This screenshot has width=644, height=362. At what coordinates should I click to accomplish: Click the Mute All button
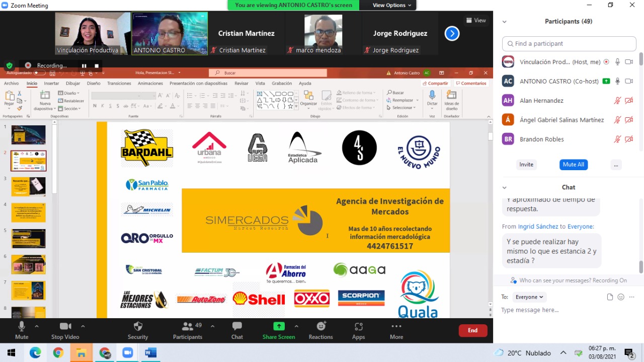pos(574,165)
